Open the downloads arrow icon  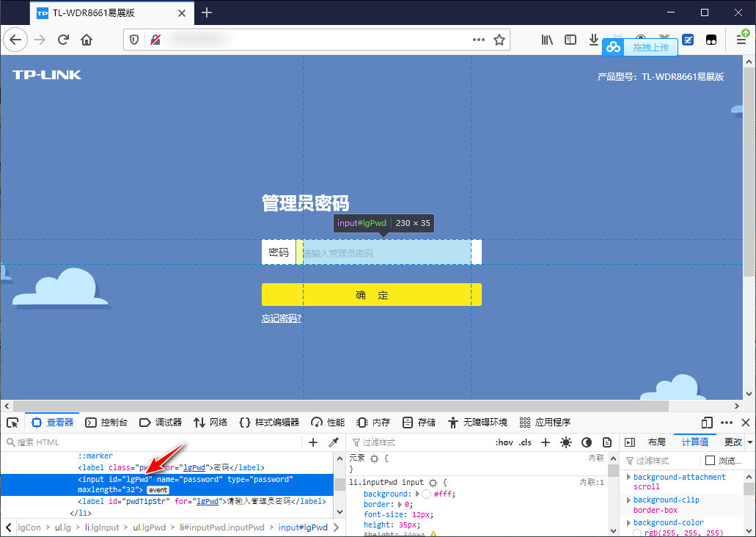[x=593, y=40]
